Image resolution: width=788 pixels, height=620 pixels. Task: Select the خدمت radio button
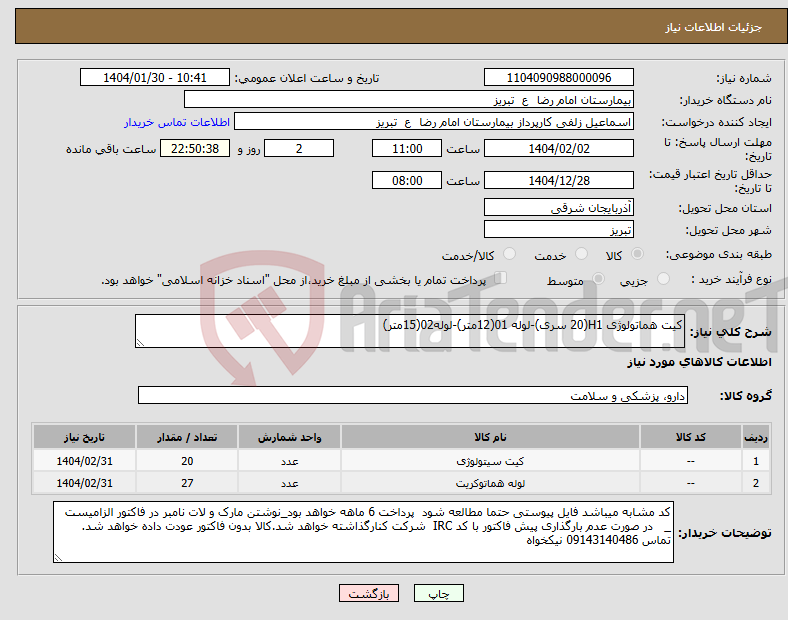(581, 254)
